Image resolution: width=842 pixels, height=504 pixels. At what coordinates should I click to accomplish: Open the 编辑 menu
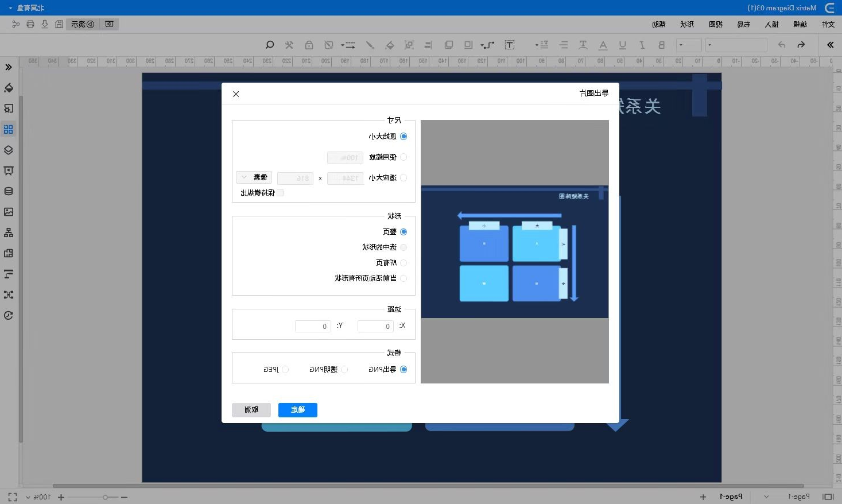(800, 24)
